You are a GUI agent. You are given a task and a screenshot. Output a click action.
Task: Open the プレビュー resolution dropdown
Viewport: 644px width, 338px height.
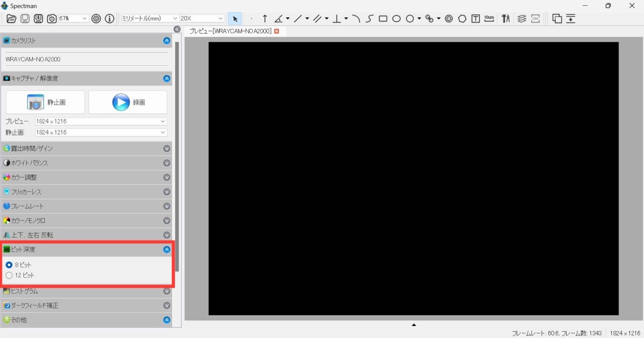tap(101, 121)
